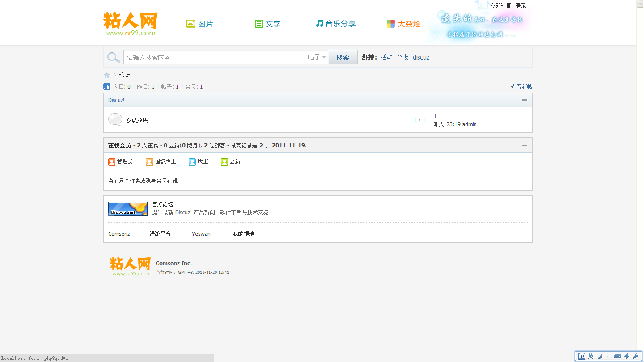The image size is (644, 362).
Task: Collapse the Discuz! category section
Action: coord(525,100)
